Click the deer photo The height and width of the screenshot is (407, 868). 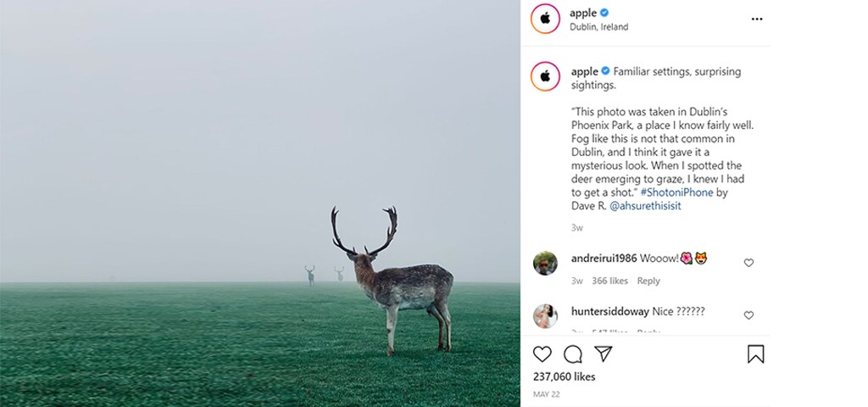tap(259, 203)
